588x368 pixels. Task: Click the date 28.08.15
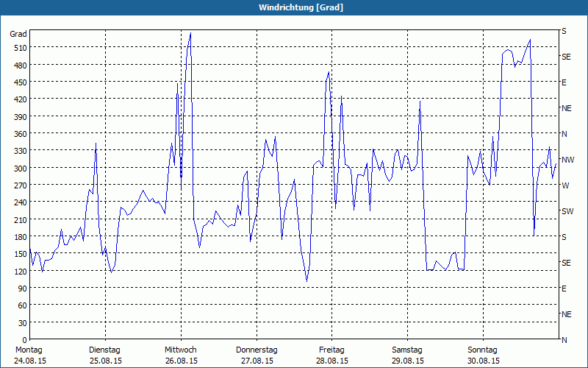click(x=332, y=361)
